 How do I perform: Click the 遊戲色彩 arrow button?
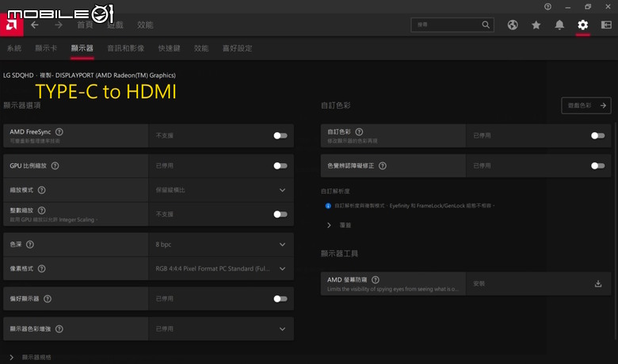[586, 105]
